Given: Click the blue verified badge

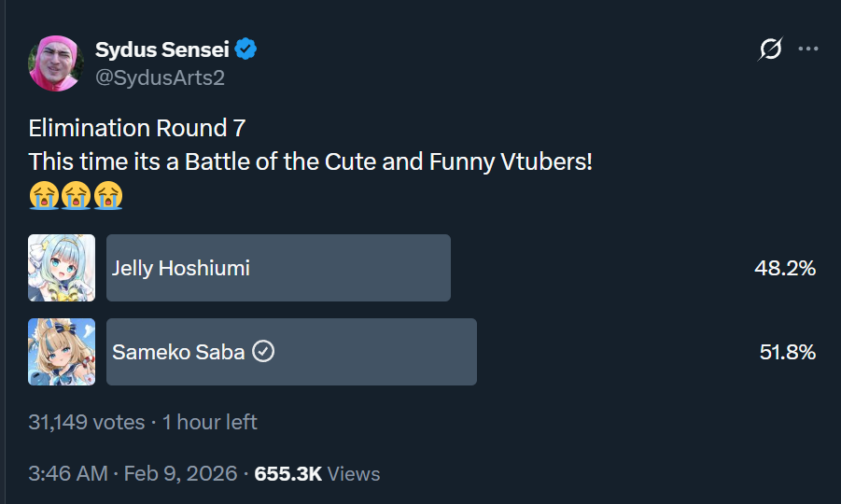Looking at the screenshot, I should click(x=246, y=49).
